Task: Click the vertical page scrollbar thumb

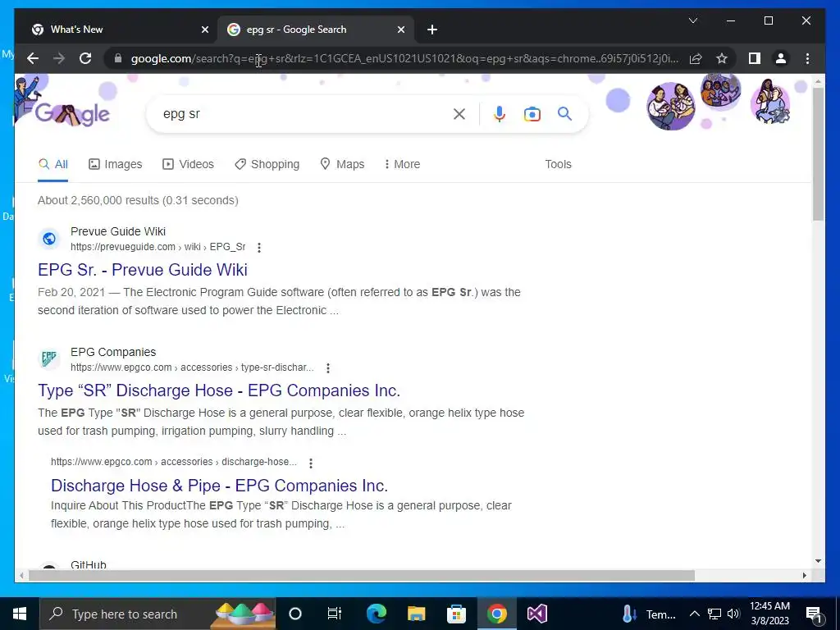Action: pyautogui.click(x=818, y=153)
